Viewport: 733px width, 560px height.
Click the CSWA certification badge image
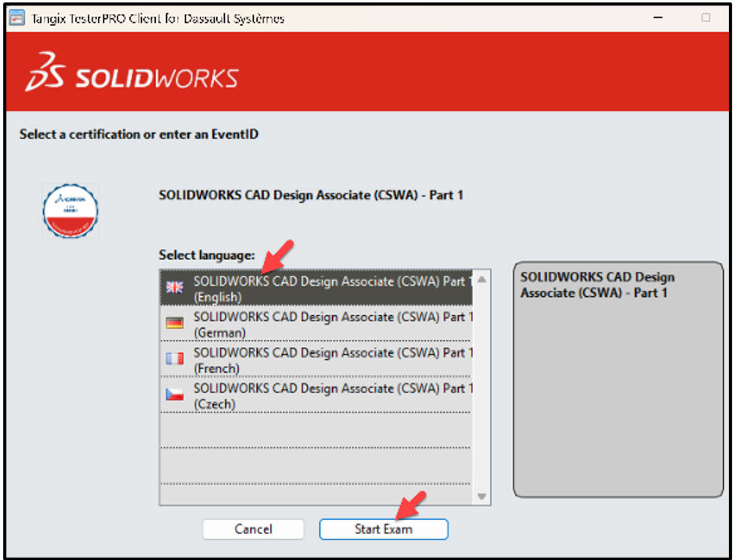point(70,210)
